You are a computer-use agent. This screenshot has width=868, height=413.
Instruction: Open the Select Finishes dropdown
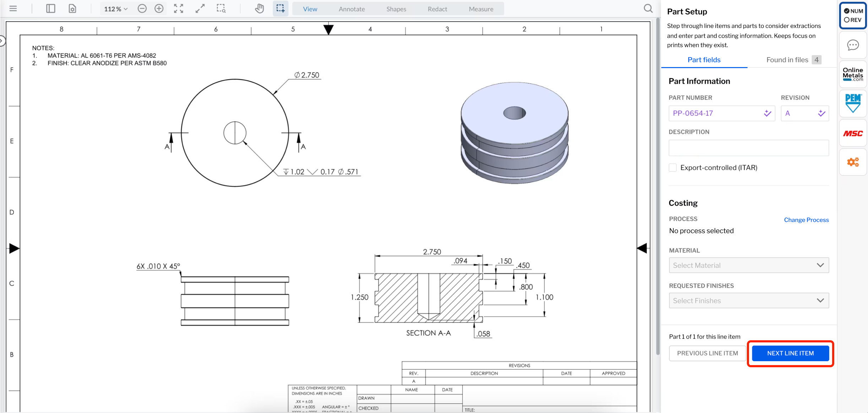(x=748, y=300)
